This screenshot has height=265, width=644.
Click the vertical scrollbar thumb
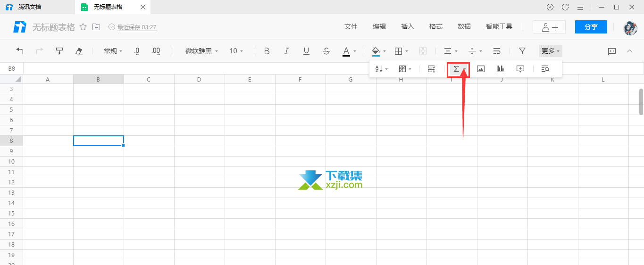[641, 101]
